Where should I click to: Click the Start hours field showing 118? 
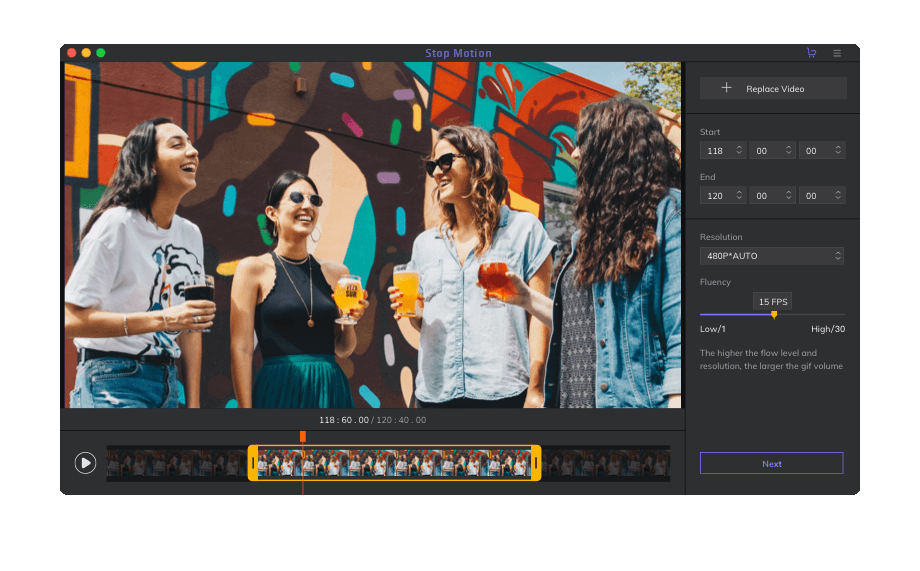(x=716, y=150)
